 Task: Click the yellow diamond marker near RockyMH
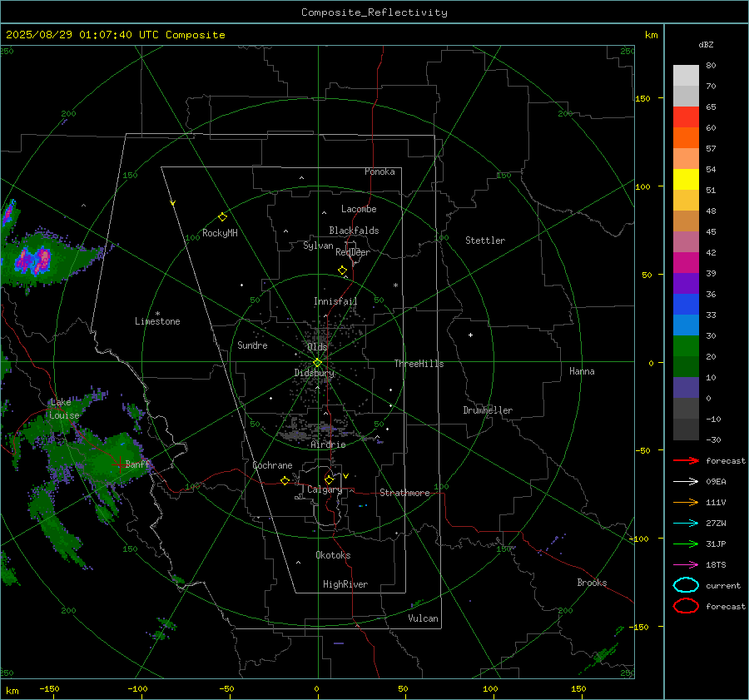pos(222,217)
